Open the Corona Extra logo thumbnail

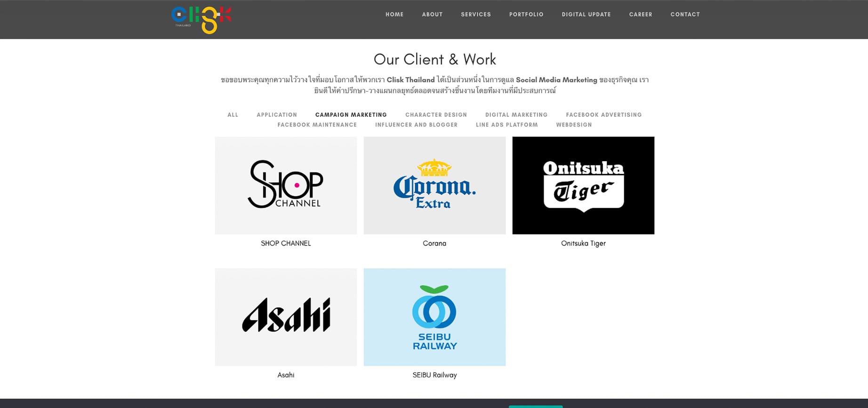click(434, 185)
